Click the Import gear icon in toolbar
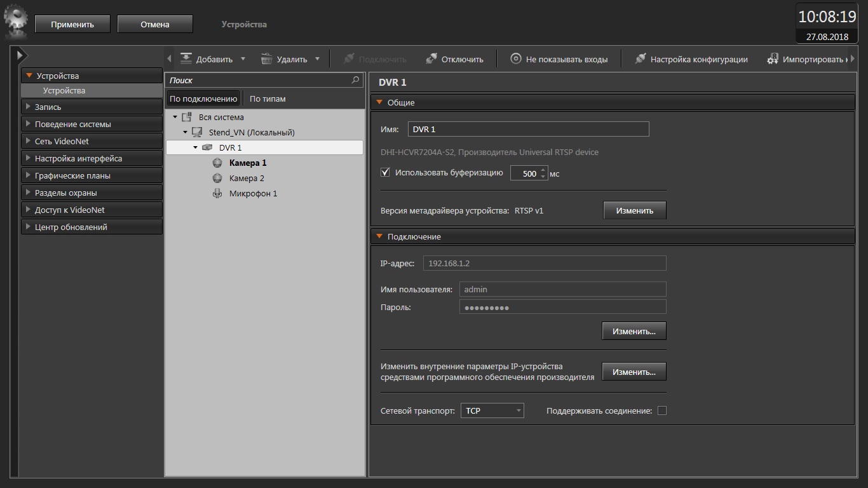 coord(773,59)
